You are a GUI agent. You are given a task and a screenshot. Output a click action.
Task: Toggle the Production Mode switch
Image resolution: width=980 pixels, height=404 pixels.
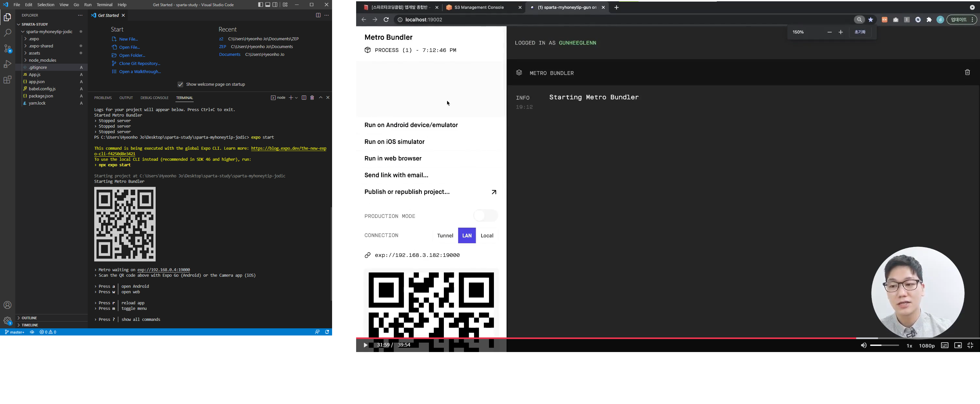click(485, 216)
